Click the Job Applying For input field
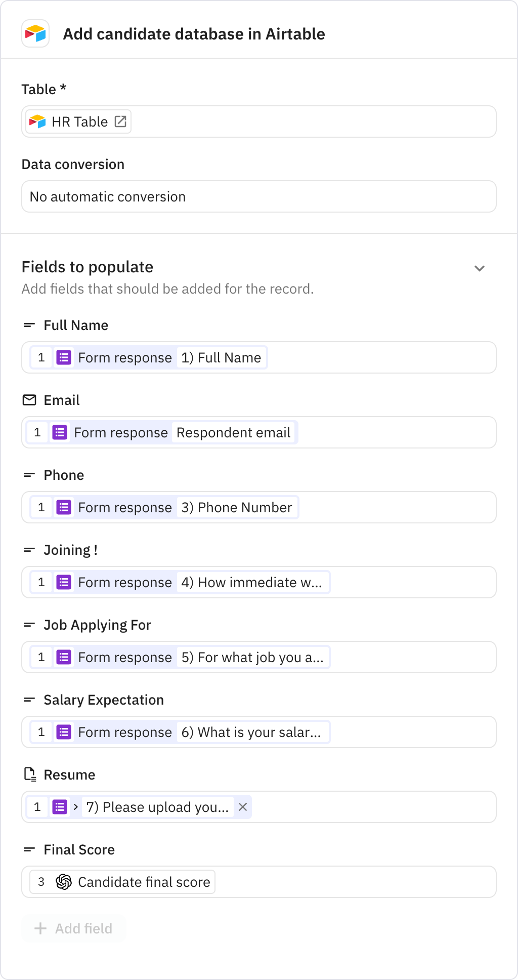Screen dimensions: 518x980 point(259,657)
